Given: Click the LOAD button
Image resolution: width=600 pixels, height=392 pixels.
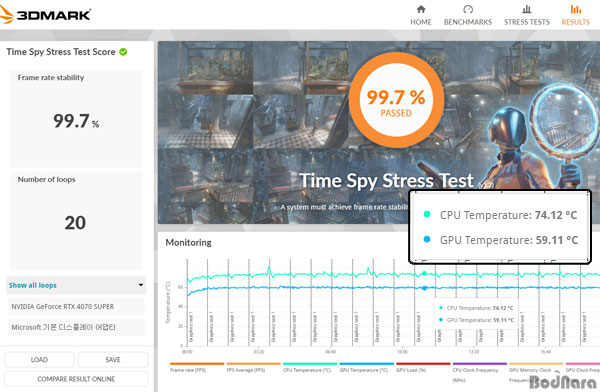Looking at the screenshot, I should click(39, 359).
